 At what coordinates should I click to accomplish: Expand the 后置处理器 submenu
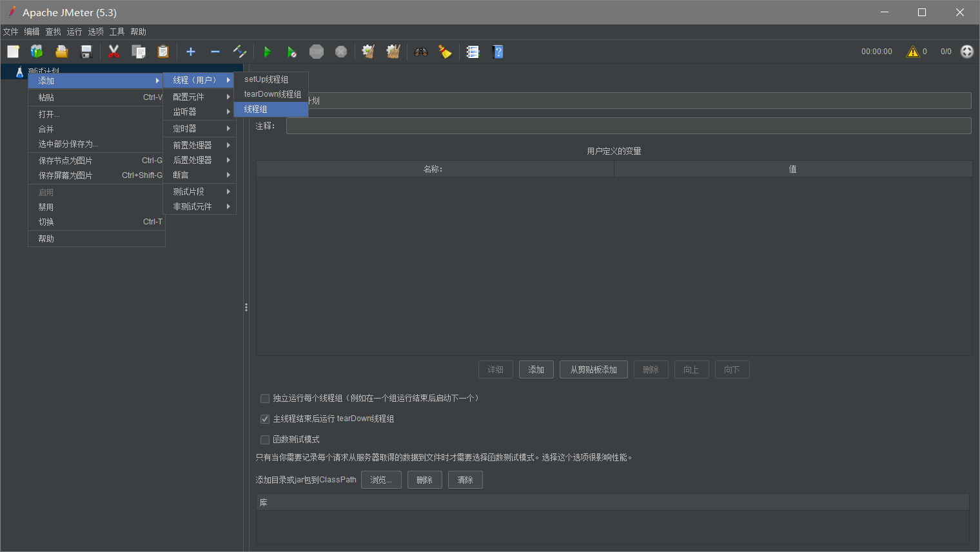point(199,160)
